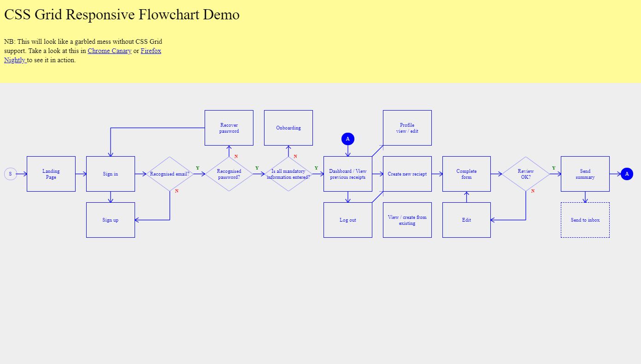Click the blue 'A' connector above Dashboard
Image resolution: width=641 pixels, height=364 pixels.
[347, 139]
